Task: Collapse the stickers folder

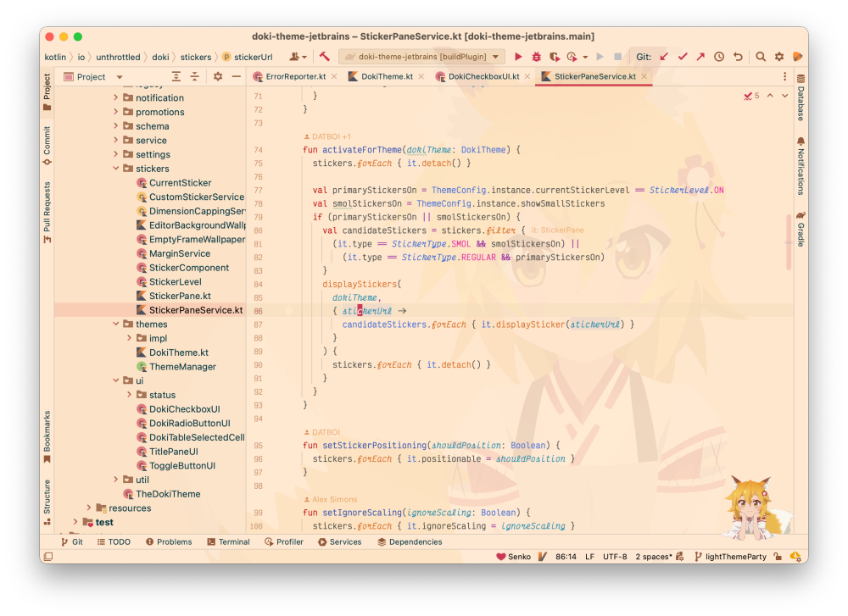Action: [x=115, y=168]
